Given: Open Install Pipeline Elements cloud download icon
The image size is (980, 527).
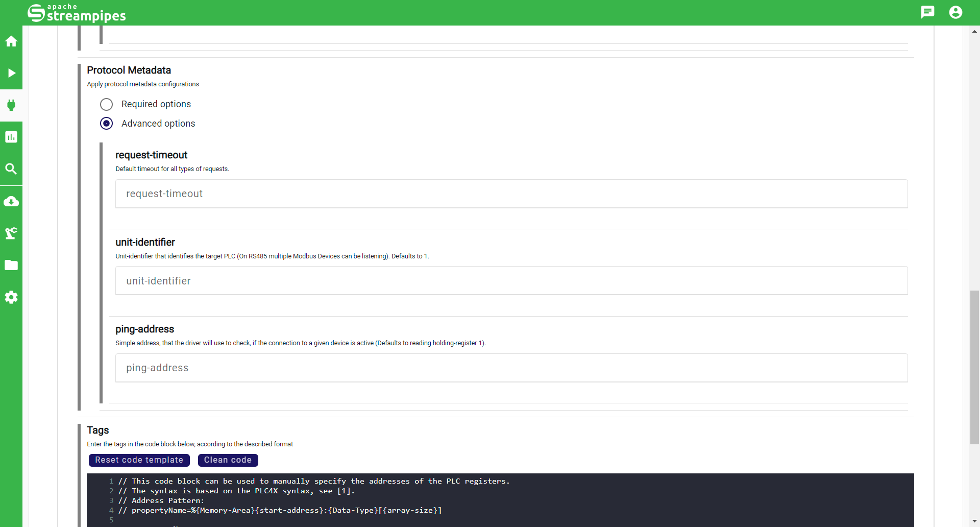Looking at the screenshot, I should click(11, 201).
